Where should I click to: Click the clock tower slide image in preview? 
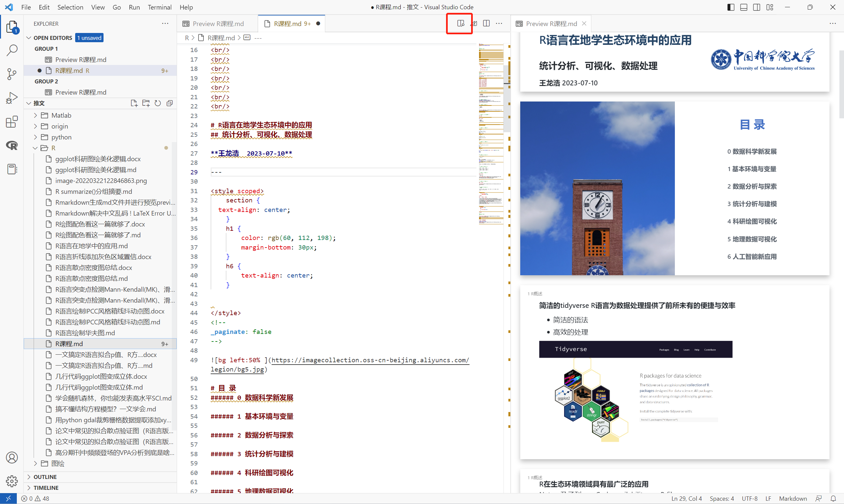point(597,188)
